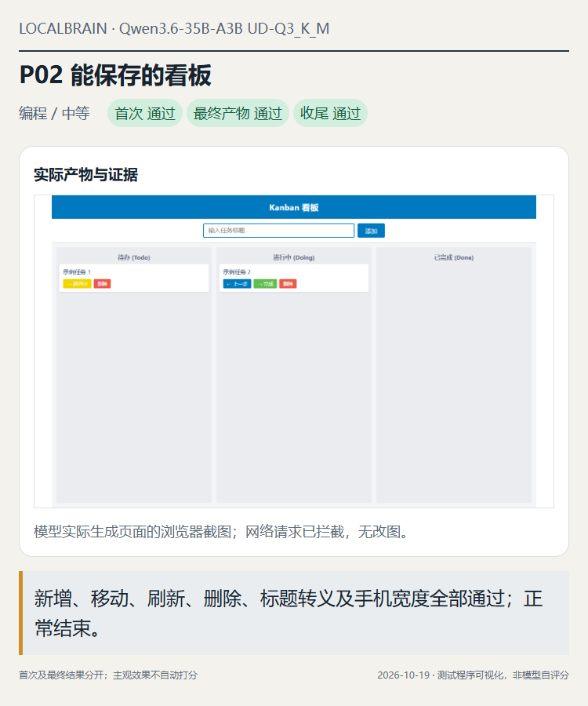Image resolution: width=588 pixels, height=706 pixels.
Task: Click footer note 首次及最终结果分开
Action: pyautogui.click(x=108, y=675)
